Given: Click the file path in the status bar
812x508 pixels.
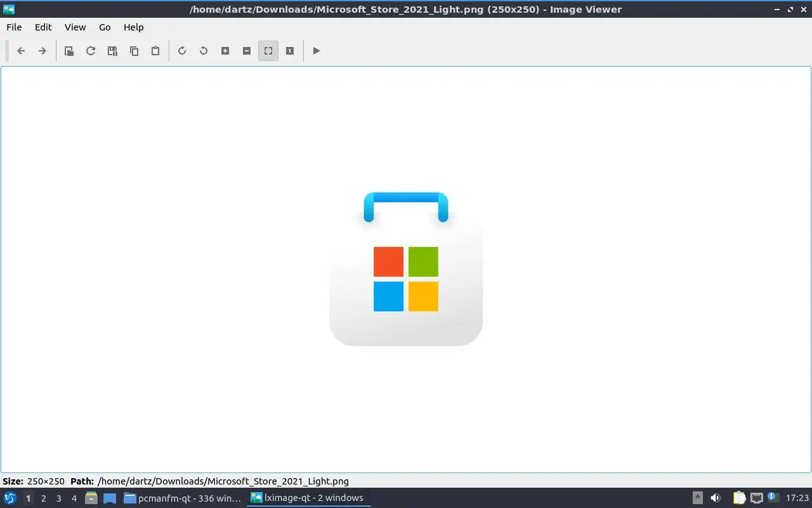Looking at the screenshot, I should 223,481.
